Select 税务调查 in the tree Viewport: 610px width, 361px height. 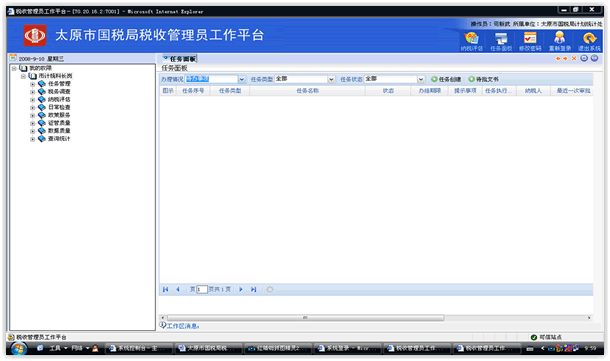59,91
